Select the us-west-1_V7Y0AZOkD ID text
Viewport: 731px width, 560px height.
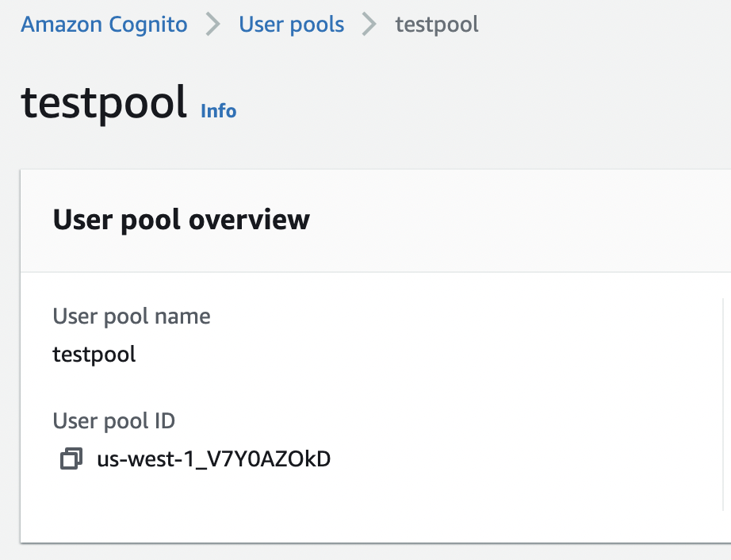point(213,458)
